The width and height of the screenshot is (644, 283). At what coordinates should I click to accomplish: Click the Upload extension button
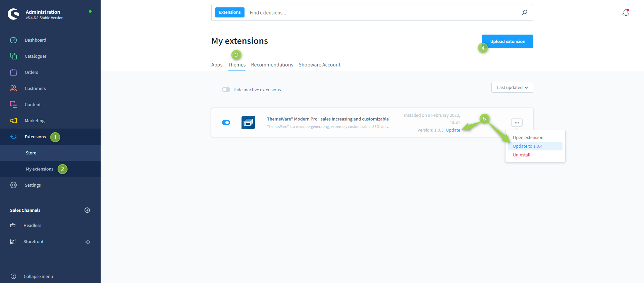click(x=507, y=41)
